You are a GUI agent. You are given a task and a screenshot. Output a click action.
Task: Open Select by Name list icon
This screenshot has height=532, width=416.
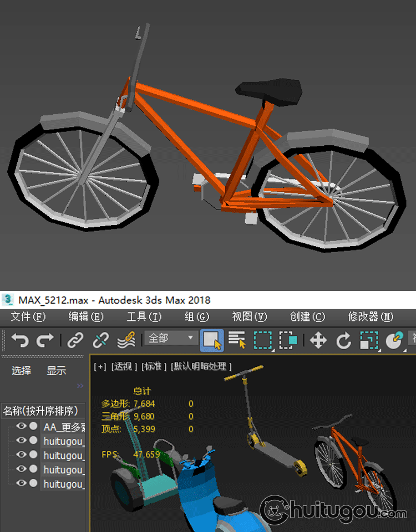pos(237,340)
